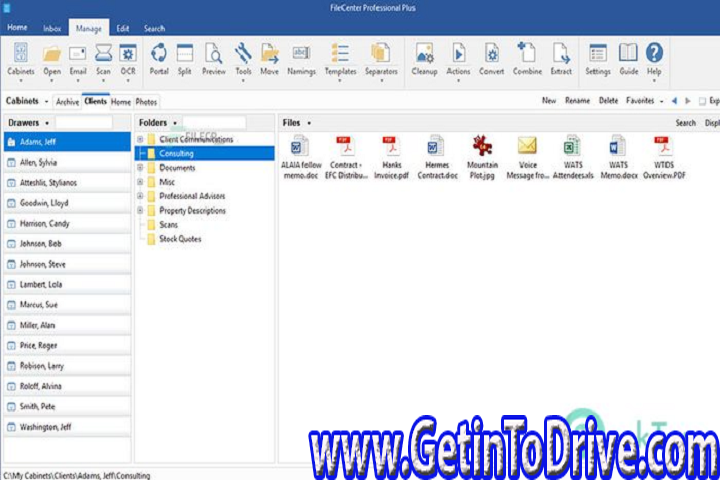Image resolution: width=720 pixels, height=480 pixels.
Task: Run the Cleanup tool
Action: tap(424, 60)
